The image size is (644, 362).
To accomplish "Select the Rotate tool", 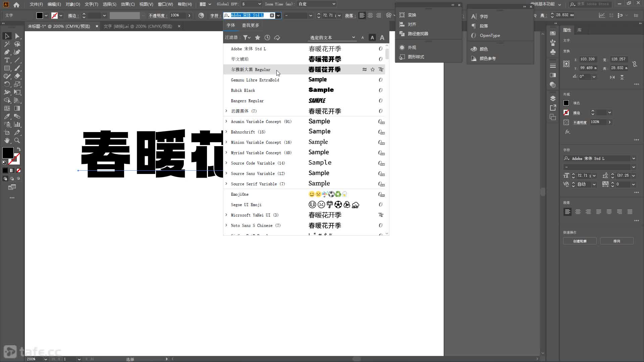I will pyautogui.click(x=7, y=84).
